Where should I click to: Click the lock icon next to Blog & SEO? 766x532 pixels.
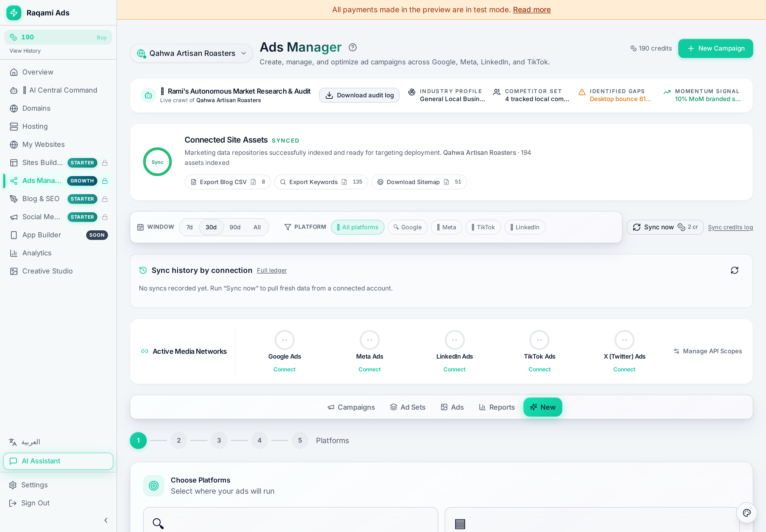pyautogui.click(x=105, y=199)
